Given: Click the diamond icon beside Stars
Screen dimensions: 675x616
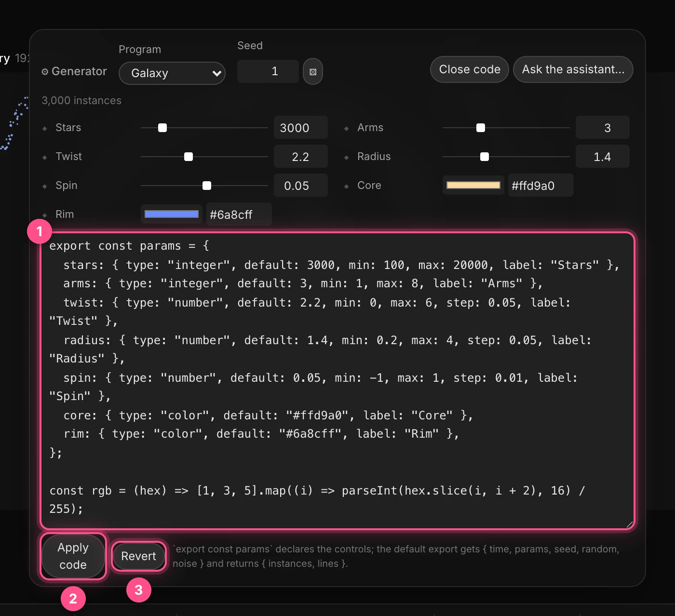Looking at the screenshot, I should tap(45, 128).
